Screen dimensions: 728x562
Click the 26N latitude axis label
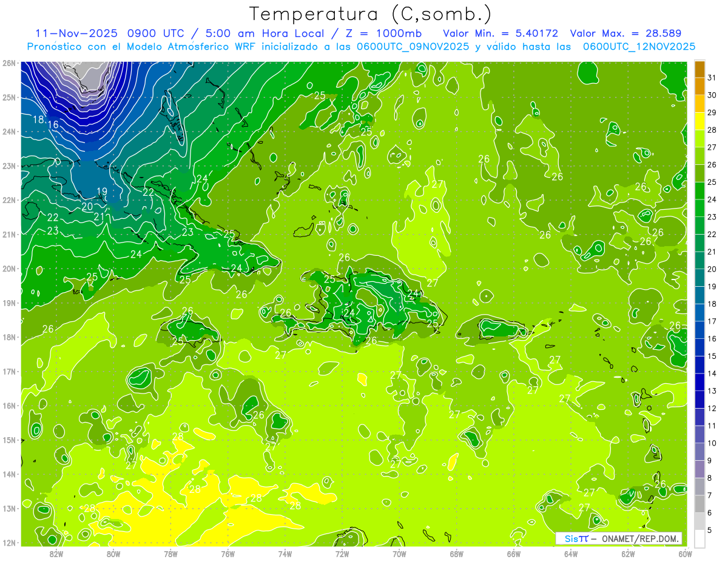click(x=9, y=63)
